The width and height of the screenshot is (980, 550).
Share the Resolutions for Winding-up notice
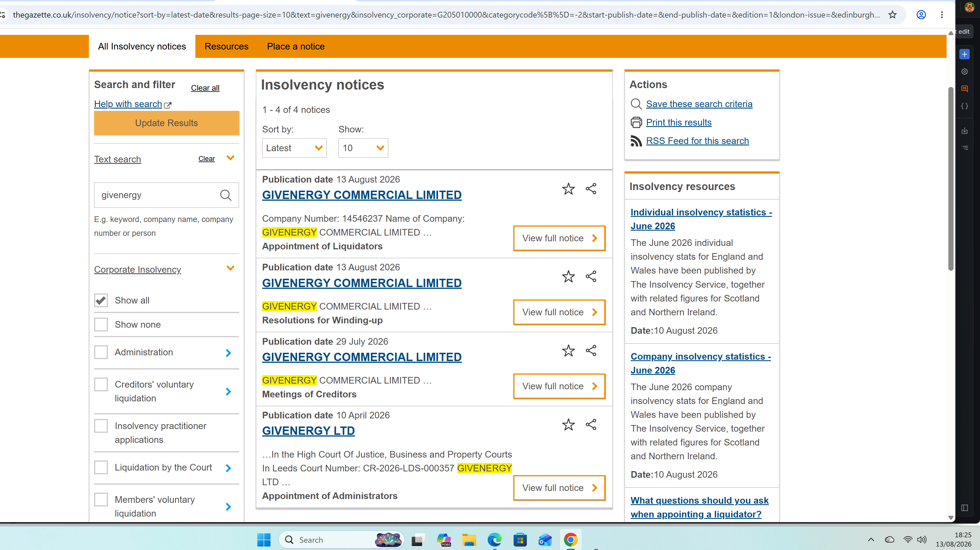(591, 276)
